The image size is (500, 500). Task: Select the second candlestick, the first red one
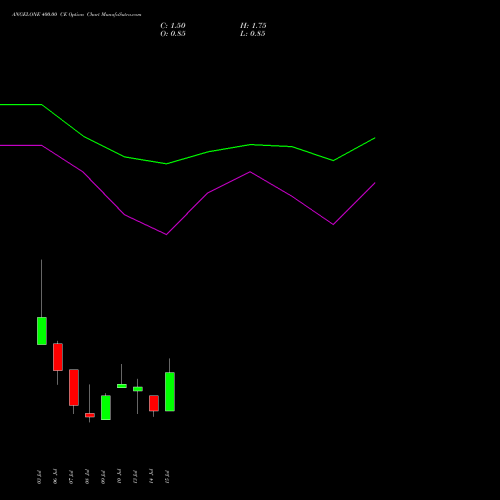[58, 357]
